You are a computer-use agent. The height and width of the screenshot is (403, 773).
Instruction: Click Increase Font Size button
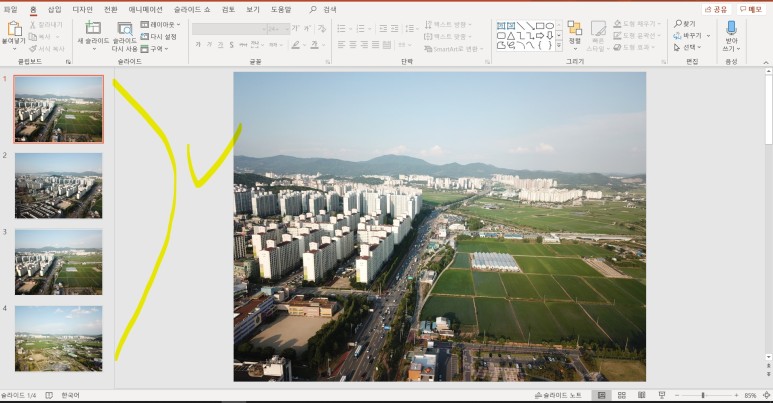click(295, 29)
